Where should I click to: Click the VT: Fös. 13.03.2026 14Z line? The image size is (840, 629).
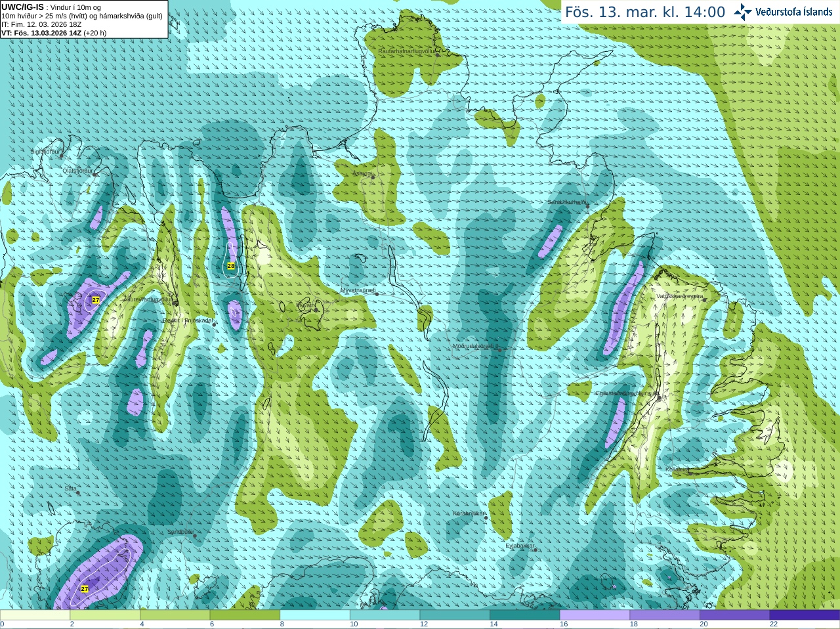(54, 33)
